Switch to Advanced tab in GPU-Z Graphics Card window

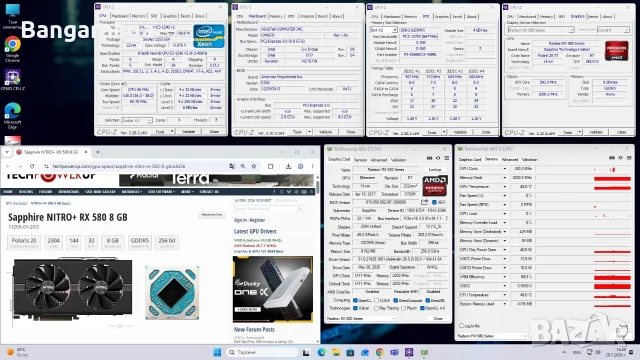(378, 160)
